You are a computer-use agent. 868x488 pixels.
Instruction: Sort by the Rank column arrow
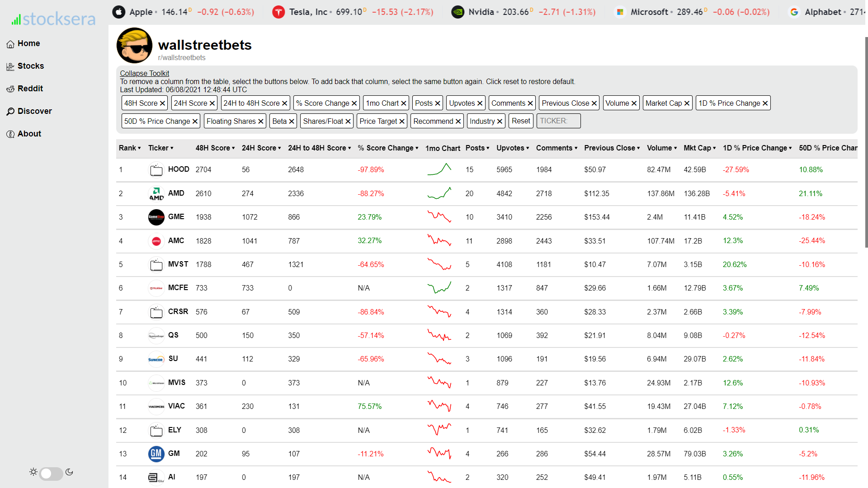pyautogui.click(x=139, y=148)
